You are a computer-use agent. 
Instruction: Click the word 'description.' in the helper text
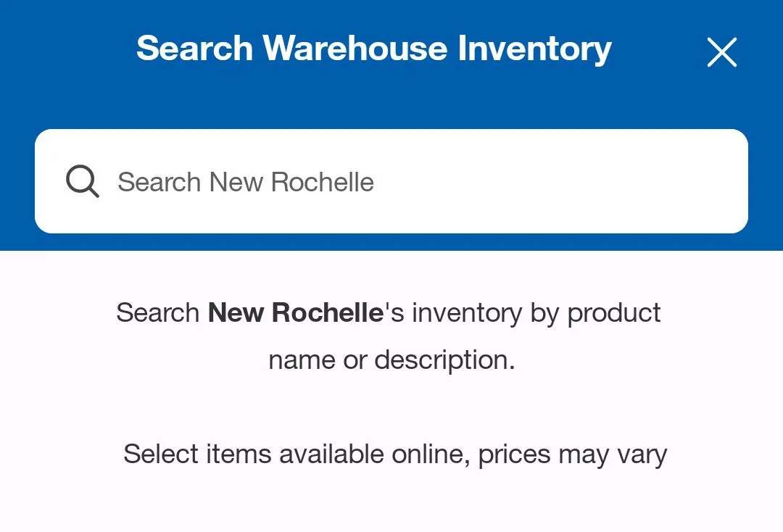(x=444, y=359)
